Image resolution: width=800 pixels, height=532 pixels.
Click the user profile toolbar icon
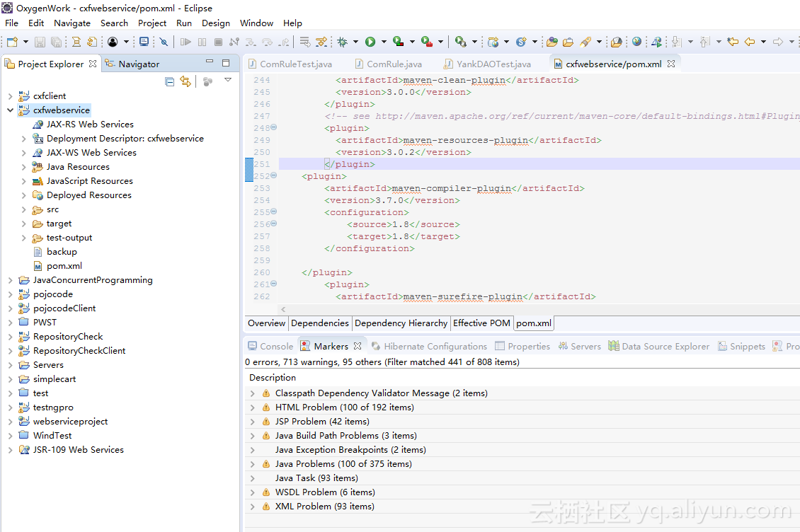[x=113, y=42]
